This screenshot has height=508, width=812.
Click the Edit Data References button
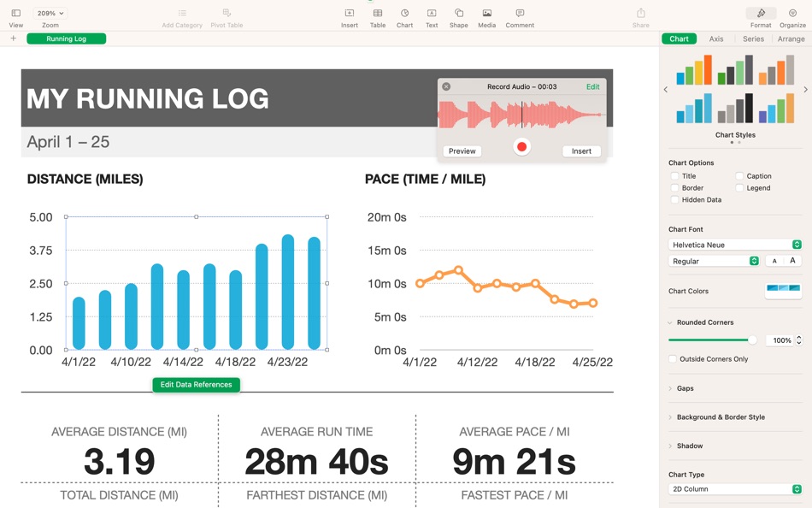(197, 385)
